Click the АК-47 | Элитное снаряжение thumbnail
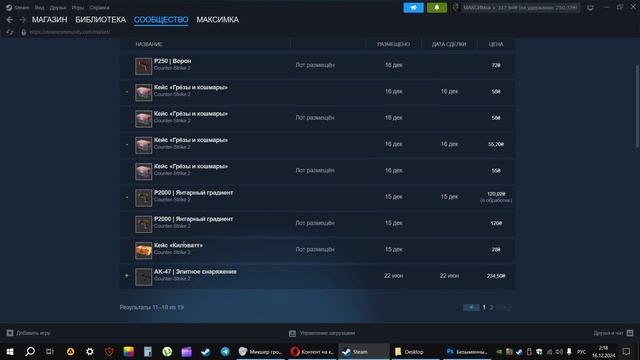The height and width of the screenshot is (360, 640). (144, 277)
